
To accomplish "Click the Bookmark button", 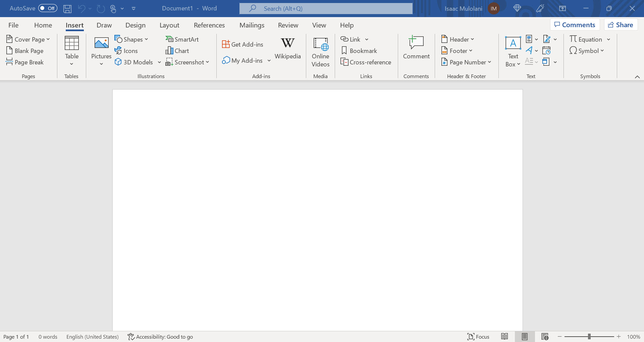I will [x=359, y=51].
